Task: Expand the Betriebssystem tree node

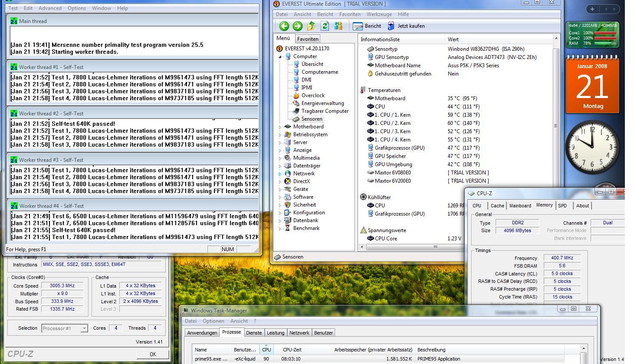Action: point(280,134)
